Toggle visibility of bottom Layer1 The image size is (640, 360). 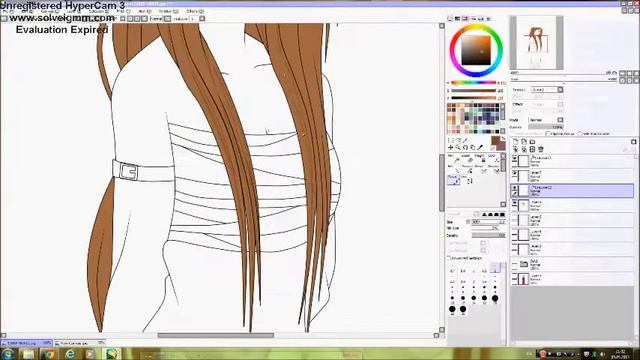pyautogui.click(x=514, y=279)
